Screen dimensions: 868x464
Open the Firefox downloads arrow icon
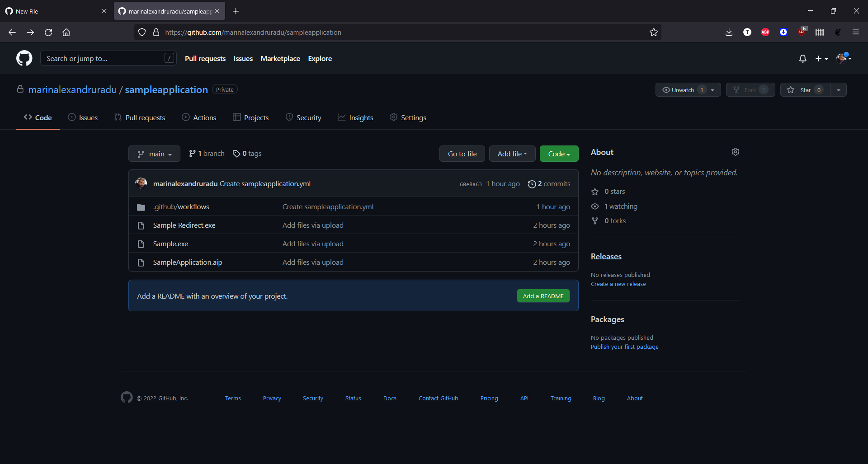(729, 32)
